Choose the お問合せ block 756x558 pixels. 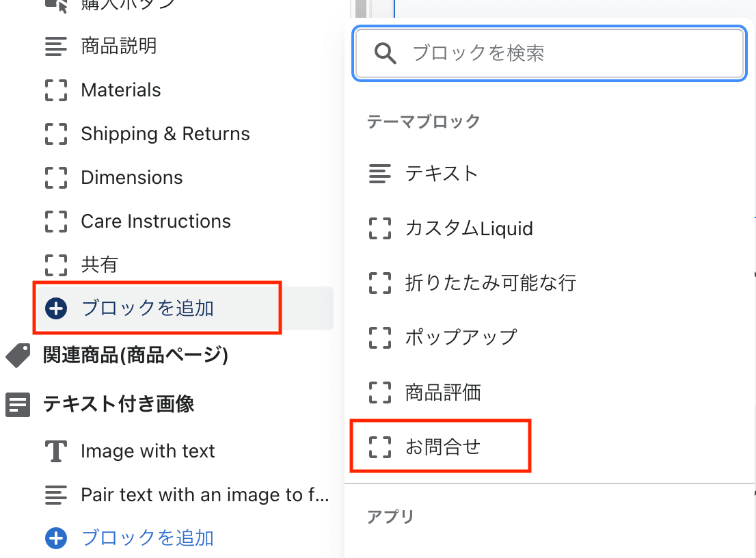click(443, 447)
